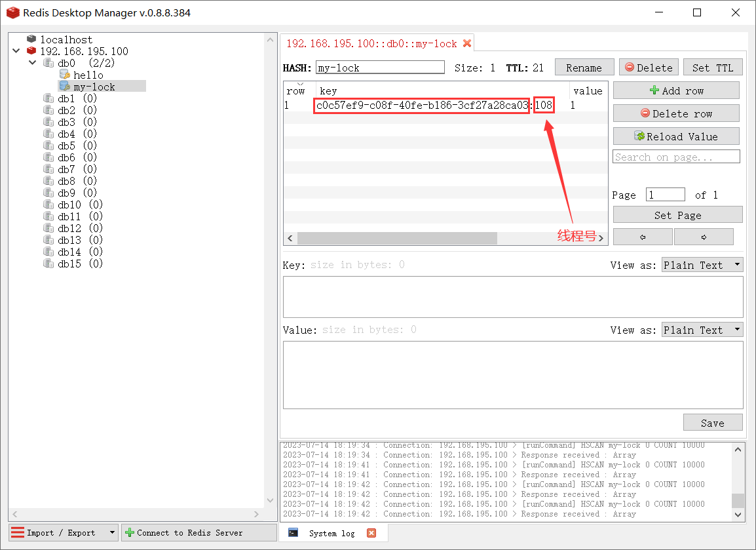
Task: Focus the Search on page field
Action: click(x=676, y=157)
